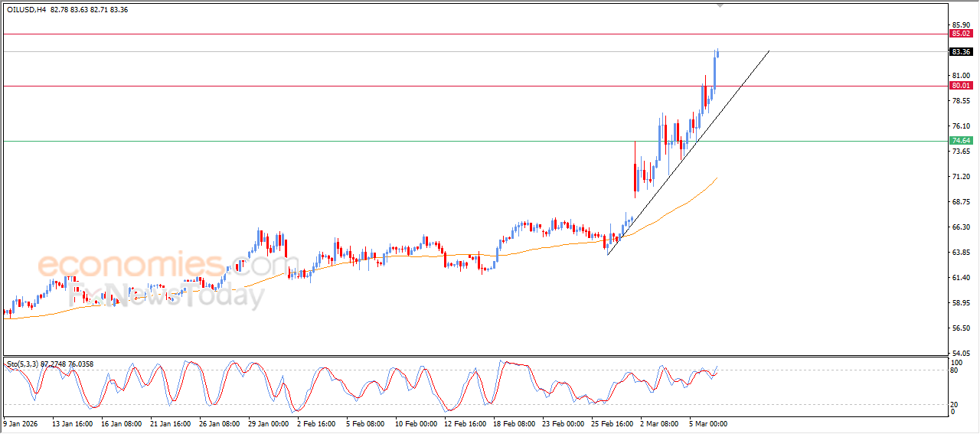Select the black ascending trendline
Screen dimensions: 980x434
tap(688, 152)
